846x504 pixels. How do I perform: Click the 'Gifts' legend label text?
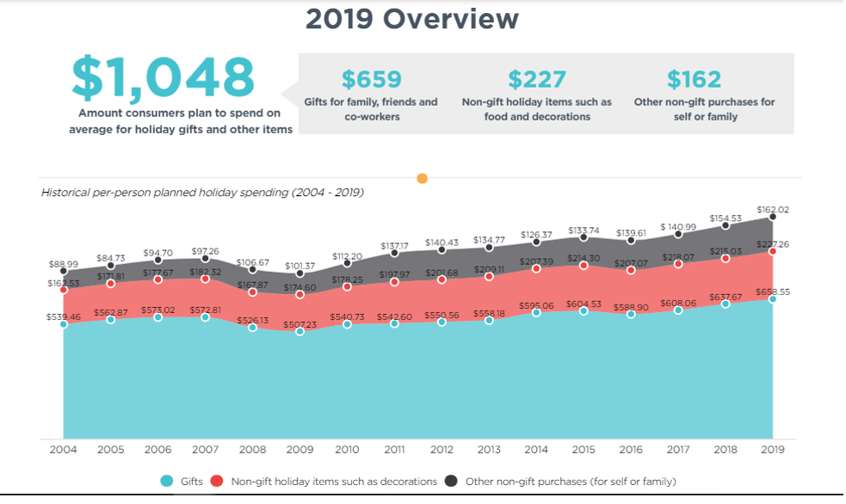191,482
